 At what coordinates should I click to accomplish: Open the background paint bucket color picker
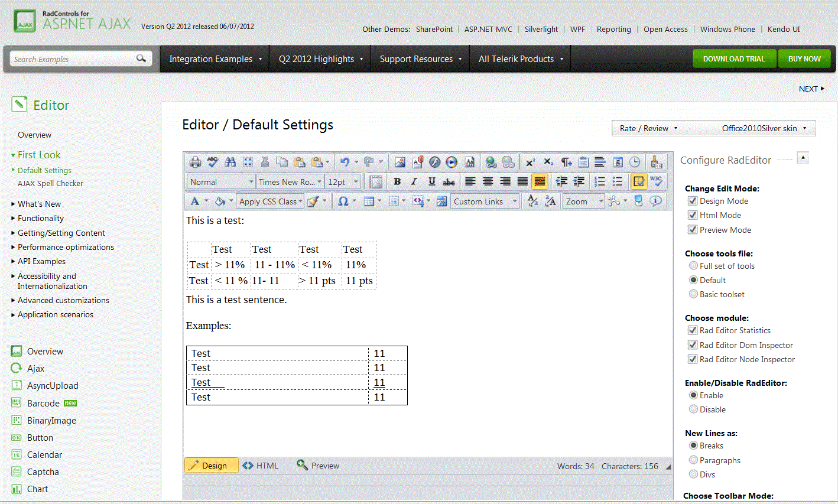tap(220, 201)
